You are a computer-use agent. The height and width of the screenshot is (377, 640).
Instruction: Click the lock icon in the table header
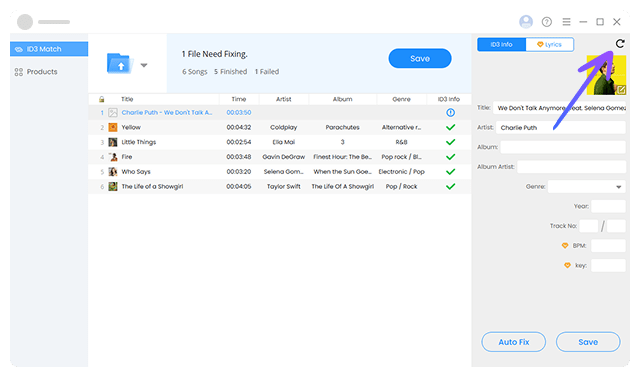[x=102, y=99]
